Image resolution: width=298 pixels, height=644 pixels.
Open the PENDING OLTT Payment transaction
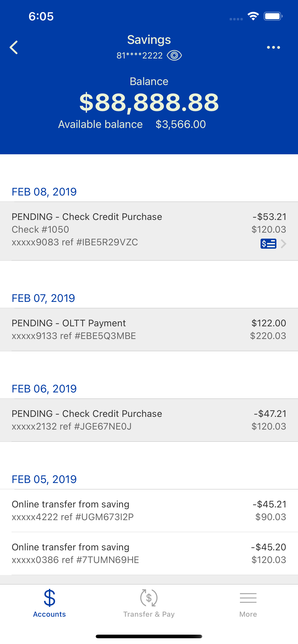pos(149,329)
